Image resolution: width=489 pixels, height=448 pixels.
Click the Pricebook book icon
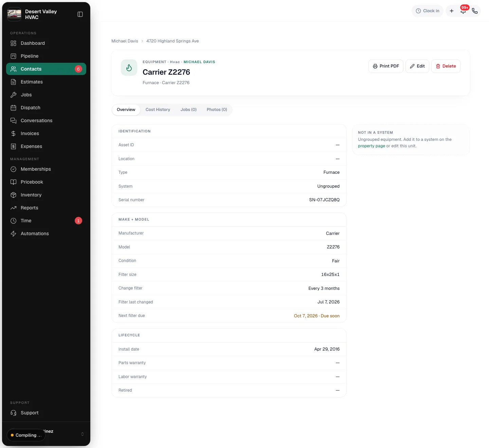point(14,182)
